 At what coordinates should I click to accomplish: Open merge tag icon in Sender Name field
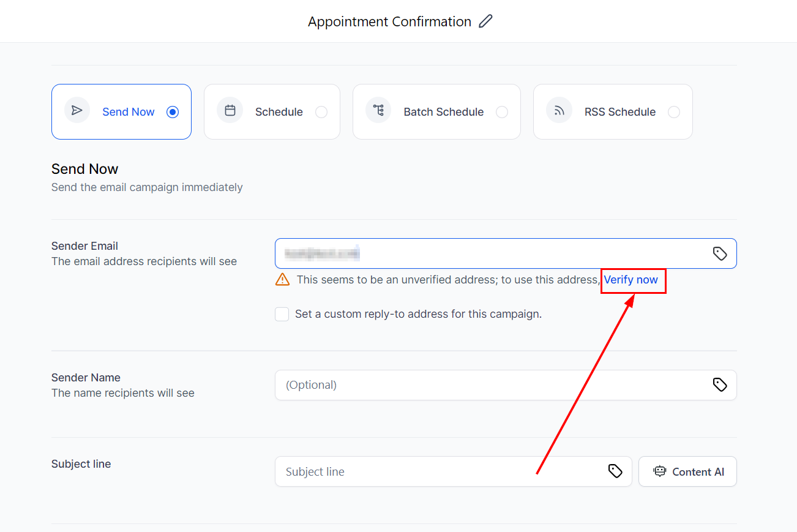[720, 384]
